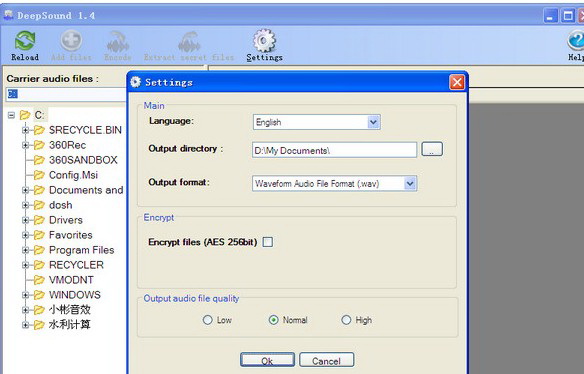The width and height of the screenshot is (584, 374).
Task: Click the Extract secret files icon
Action: pos(189,42)
